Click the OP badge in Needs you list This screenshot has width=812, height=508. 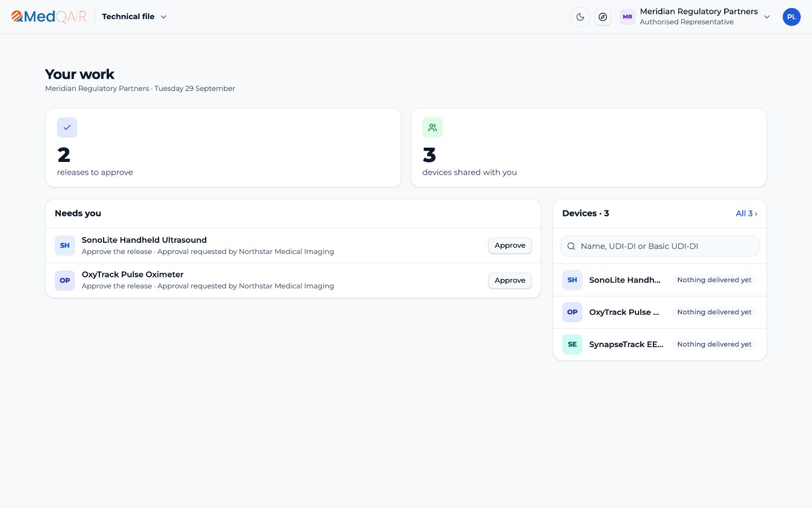(65, 280)
